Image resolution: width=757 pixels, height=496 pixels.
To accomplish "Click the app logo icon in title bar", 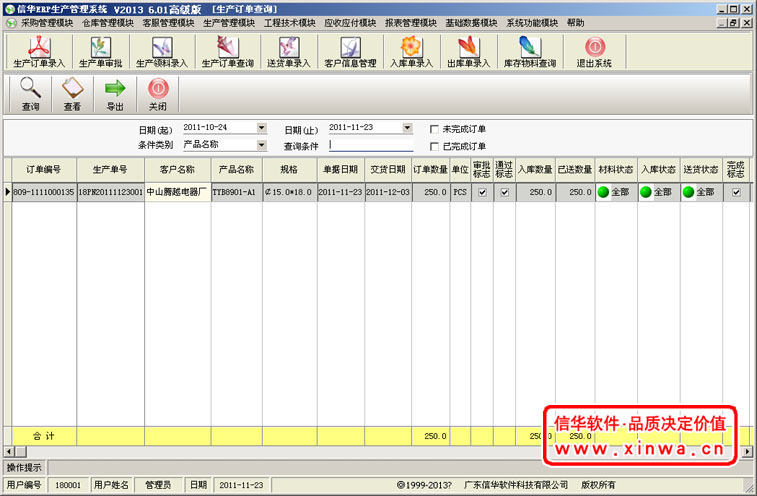I will coord(10,9).
